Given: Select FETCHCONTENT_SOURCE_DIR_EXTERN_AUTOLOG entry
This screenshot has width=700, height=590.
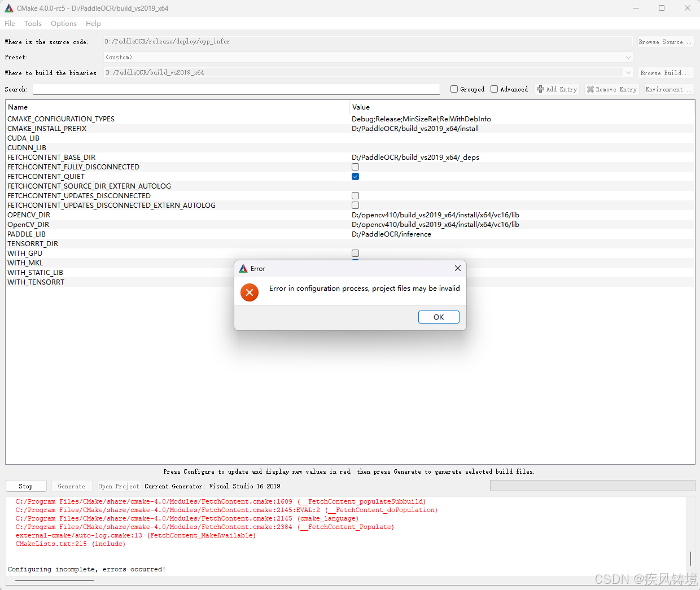Looking at the screenshot, I should pos(89,186).
